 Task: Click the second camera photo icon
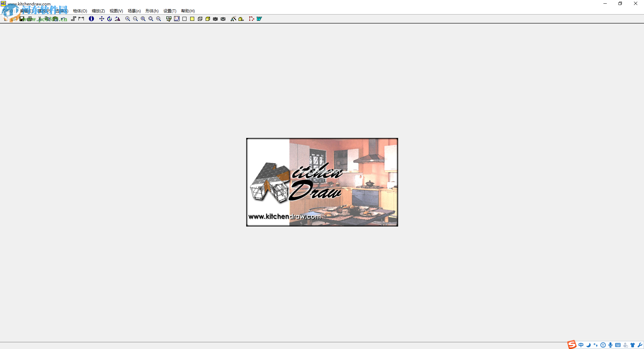(223, 19)
